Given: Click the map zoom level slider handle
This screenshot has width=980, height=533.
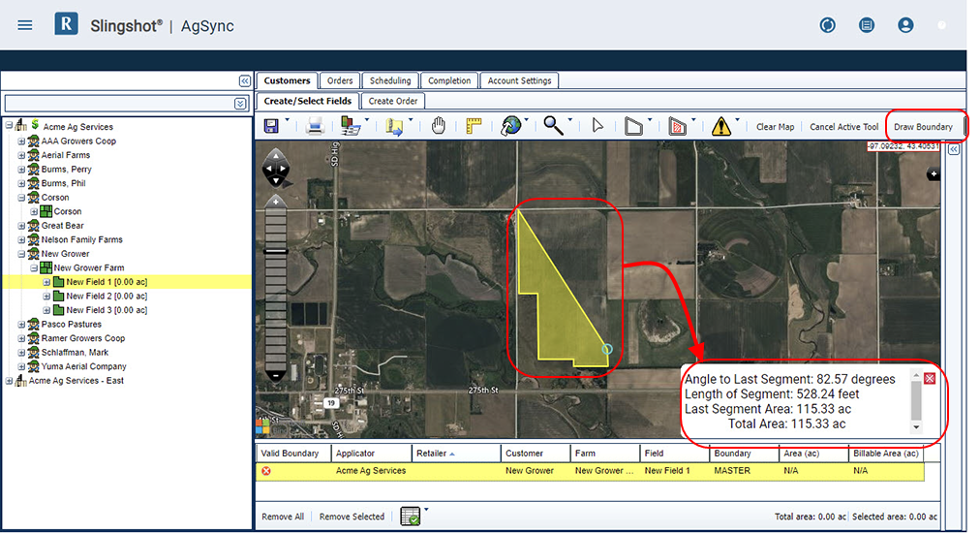Looking at the screenshot, I should (276, 251).
